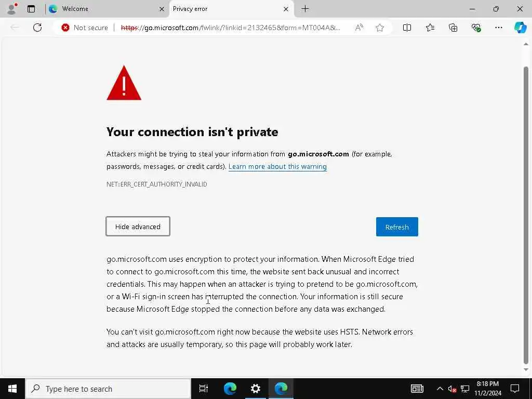The image size is (532, 399).
Task: Open the Favorites list icon
Action: pyautogui.click(x=430, y=28)
